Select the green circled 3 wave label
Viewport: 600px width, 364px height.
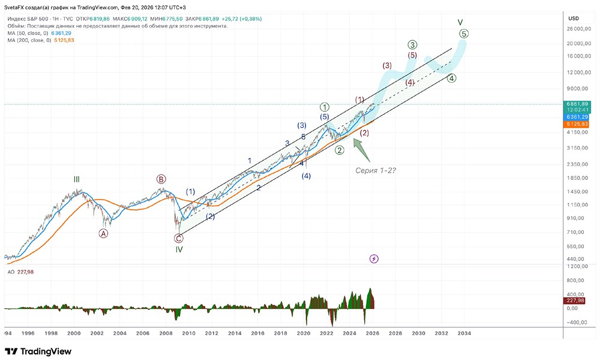click(412, 45)
